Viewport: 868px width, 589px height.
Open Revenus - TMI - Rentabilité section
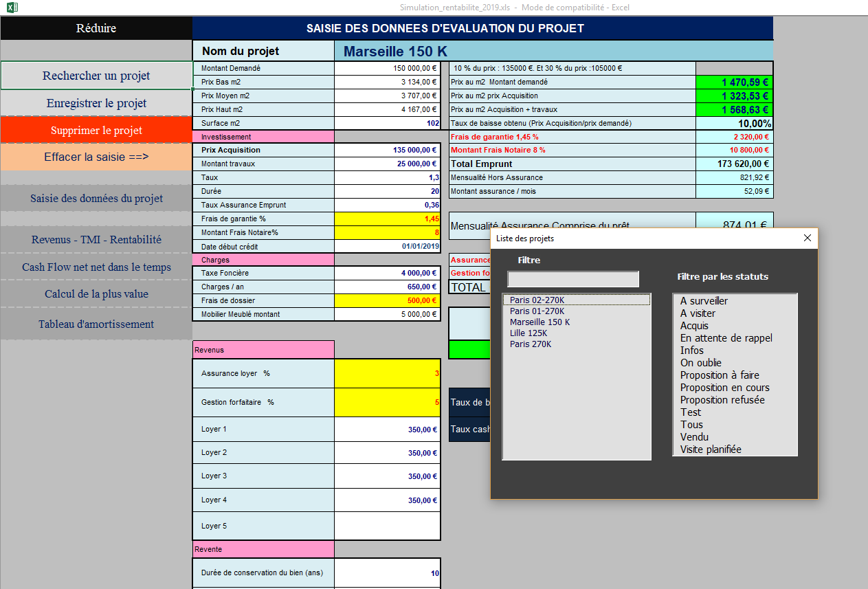[x=96, y=240]
